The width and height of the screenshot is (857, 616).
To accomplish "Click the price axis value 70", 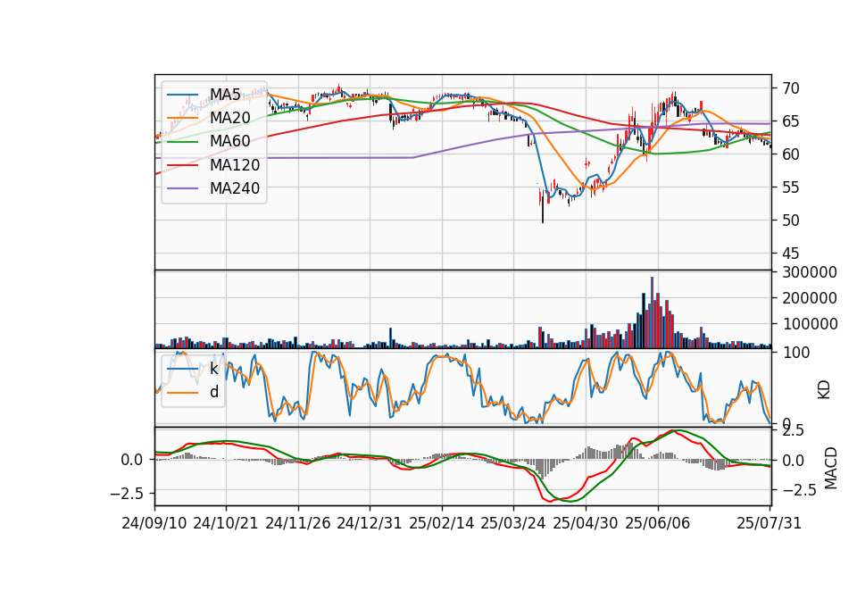I will [790, 88].
